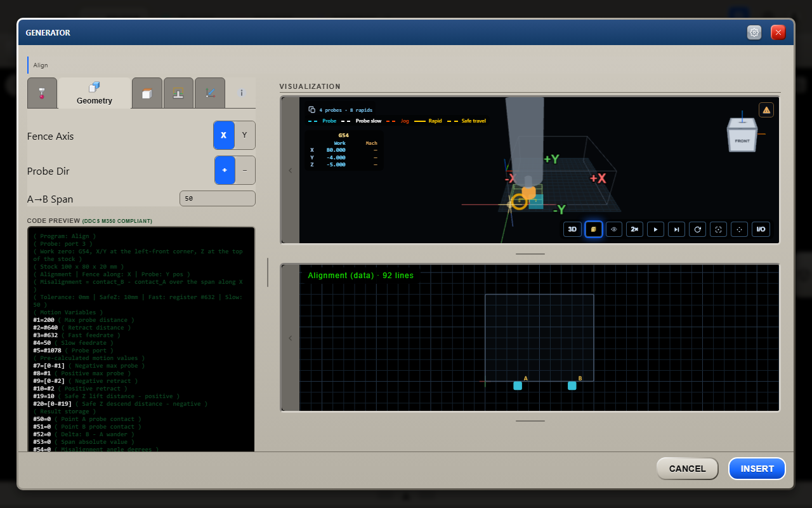Click the INSERT button
Screen dimensions: 812x508
[x=757, y=469]
